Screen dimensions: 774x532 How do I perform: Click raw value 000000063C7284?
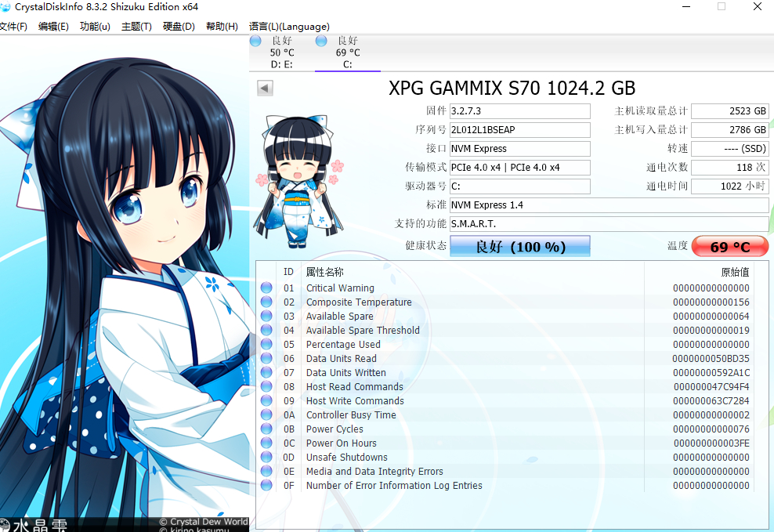711,400
